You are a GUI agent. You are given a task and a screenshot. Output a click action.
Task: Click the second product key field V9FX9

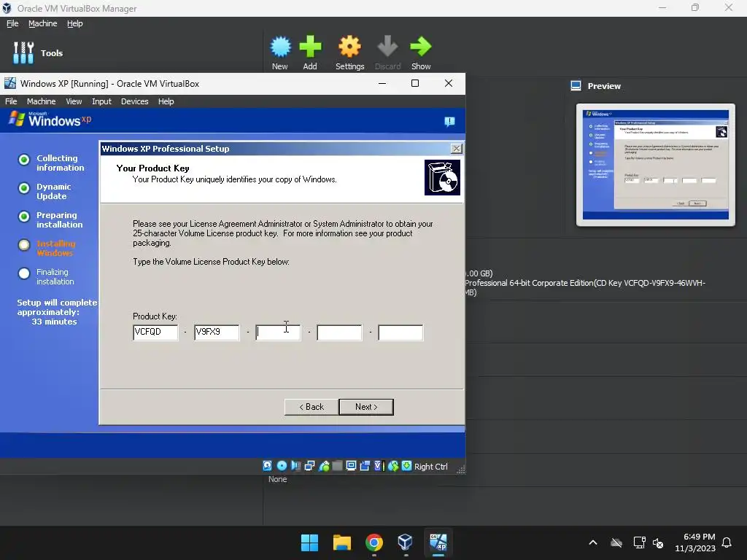click(217, 332)
